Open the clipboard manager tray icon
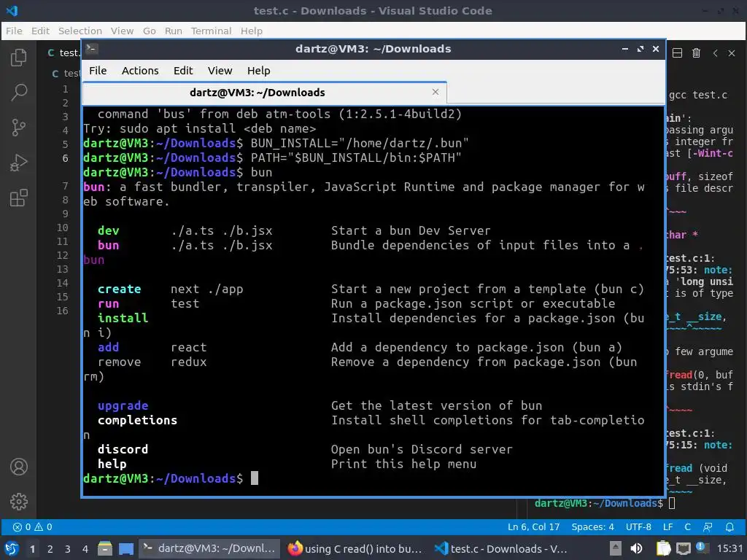747x560 pixels. [x=663, y=548]
